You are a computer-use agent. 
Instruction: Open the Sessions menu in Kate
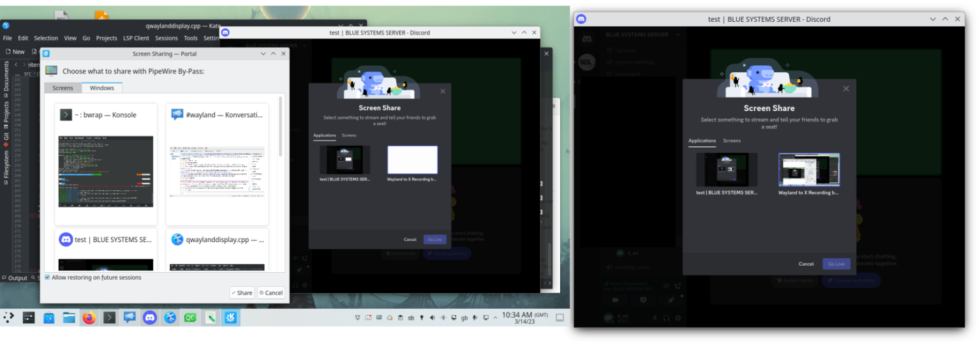pyautogui.click(x=167, y=38)
